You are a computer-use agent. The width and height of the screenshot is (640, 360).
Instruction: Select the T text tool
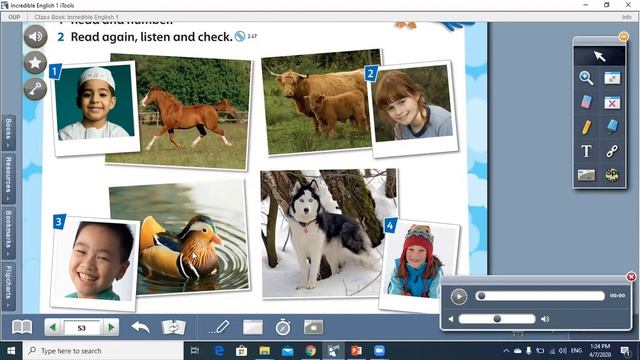click(586, 151)
